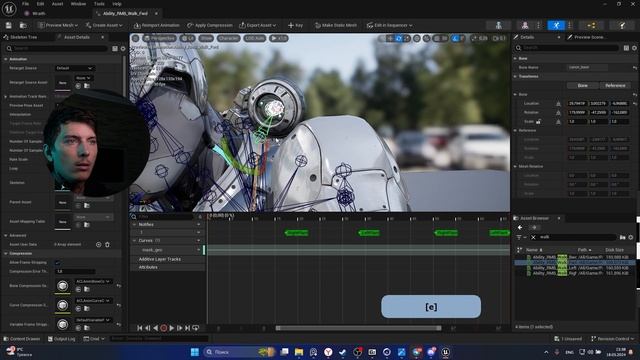The height and width of the screenshot is (360, 640).
Task: Switch to the Preview Scene tab
Action: click(x=588, y=37)
